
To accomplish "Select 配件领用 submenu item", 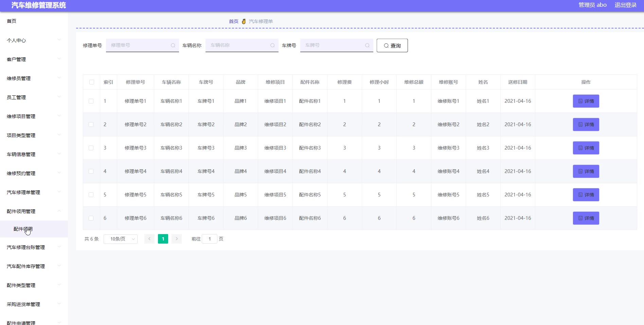I will (x=23, y=229).
